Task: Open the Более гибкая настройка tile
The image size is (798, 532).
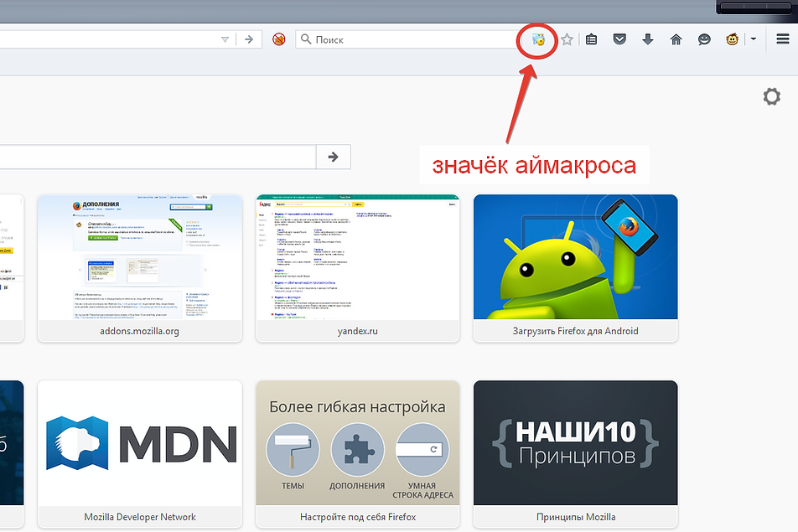Action: coord(358,443)
